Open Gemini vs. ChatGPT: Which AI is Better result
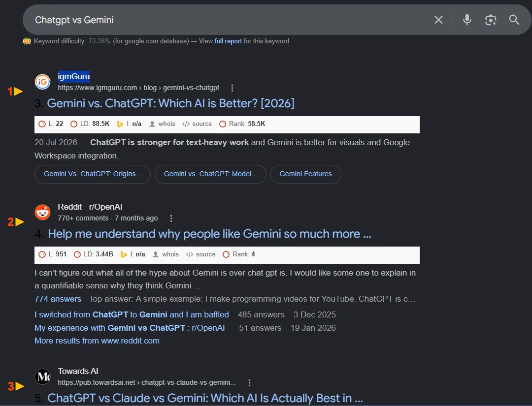This screenshot has width=532, height=406. (x=170, y=103)
